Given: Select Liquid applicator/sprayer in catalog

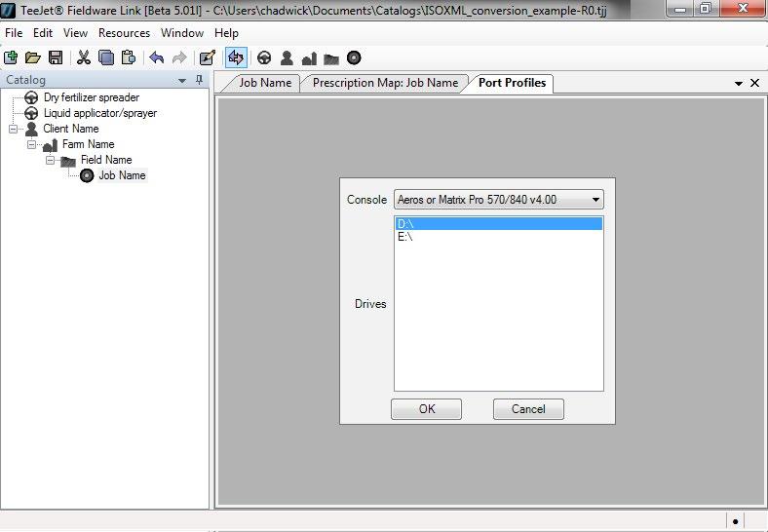Looking at the screenshot, I should pyautogui.click(x=100, y=113).
